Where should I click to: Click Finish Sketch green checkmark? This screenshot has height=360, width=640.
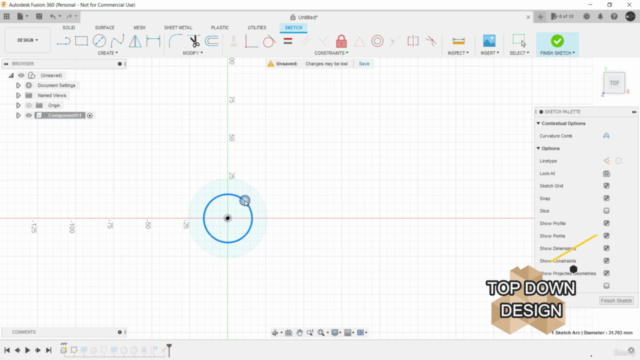click(x=557, y=41)
